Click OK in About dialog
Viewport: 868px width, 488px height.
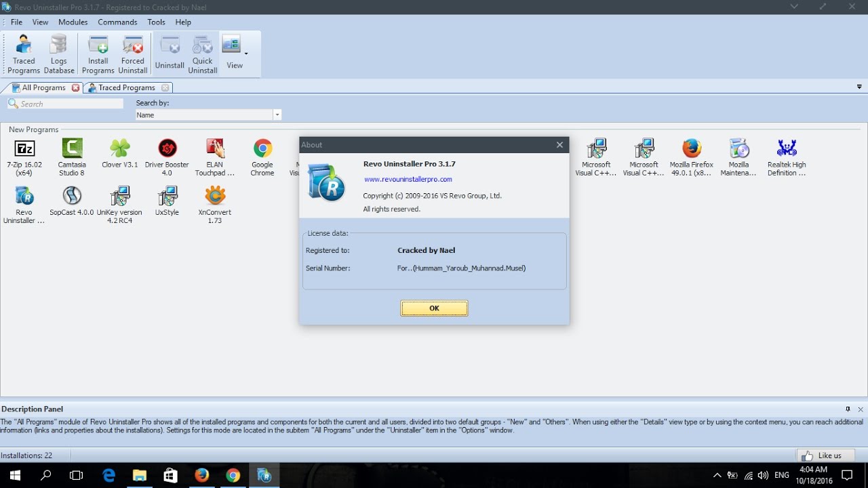(434, 308)
